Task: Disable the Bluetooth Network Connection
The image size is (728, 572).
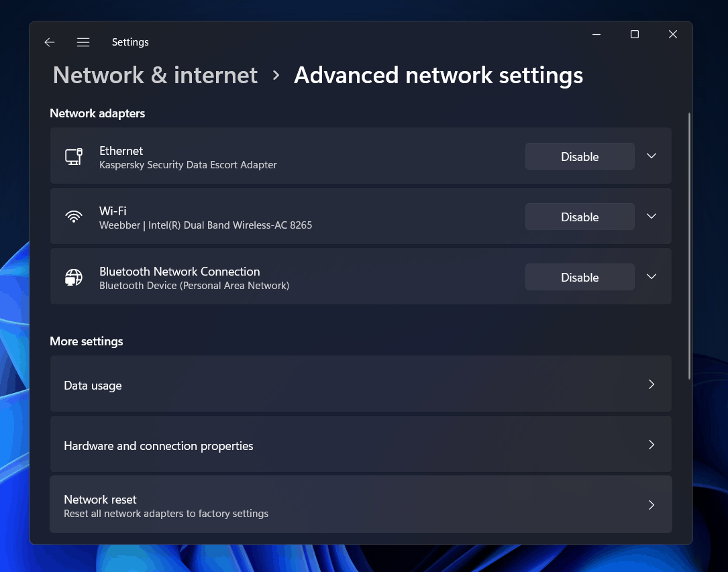Action: tap(580, 277)
